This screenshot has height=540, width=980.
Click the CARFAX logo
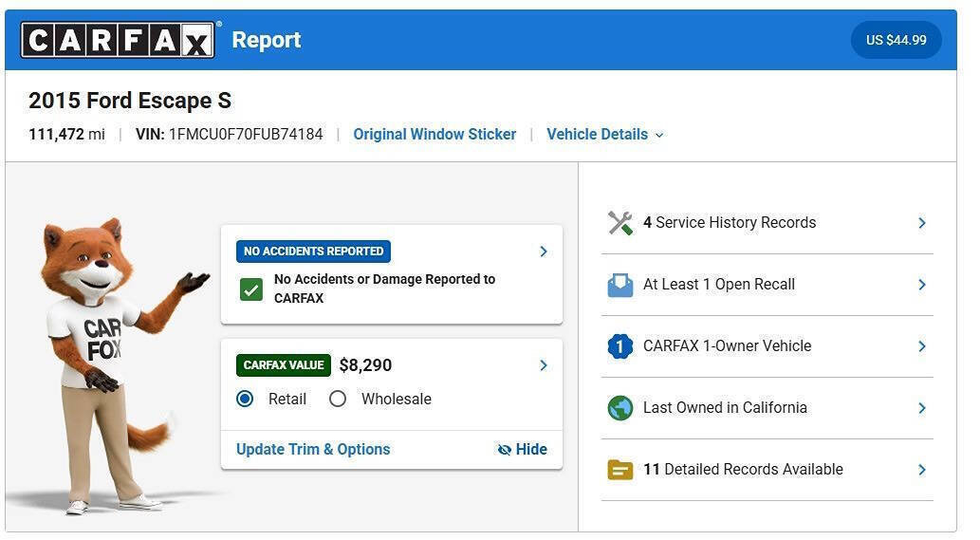point(119,39)
